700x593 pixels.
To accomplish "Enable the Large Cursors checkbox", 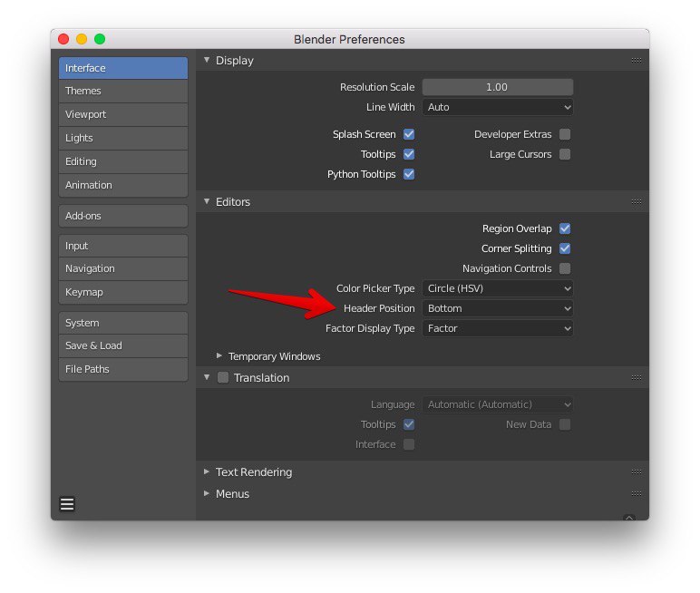I will (565, 154).
